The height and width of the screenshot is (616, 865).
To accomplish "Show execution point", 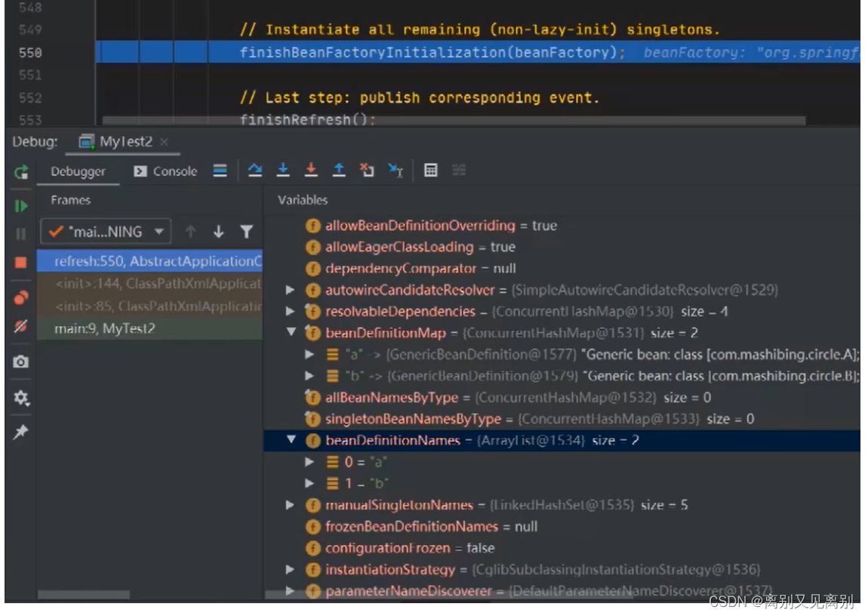I will pyautogui.click(x=220, y=171).
